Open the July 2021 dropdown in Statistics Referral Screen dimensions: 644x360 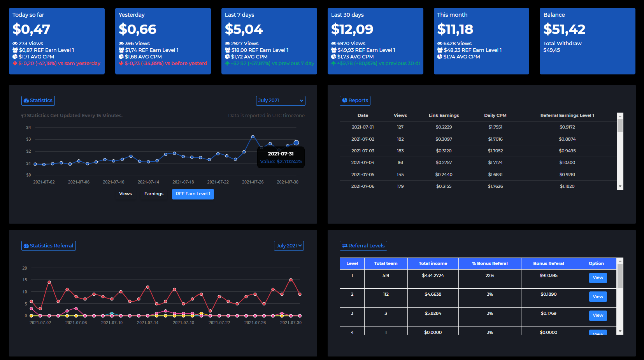pyautogui.click(x=289, y=246)
